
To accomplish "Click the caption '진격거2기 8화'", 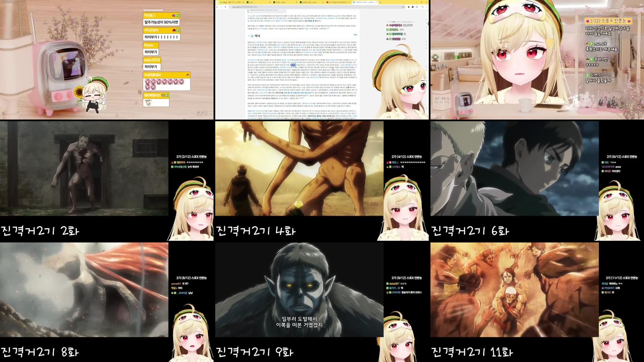I will 40,352.
